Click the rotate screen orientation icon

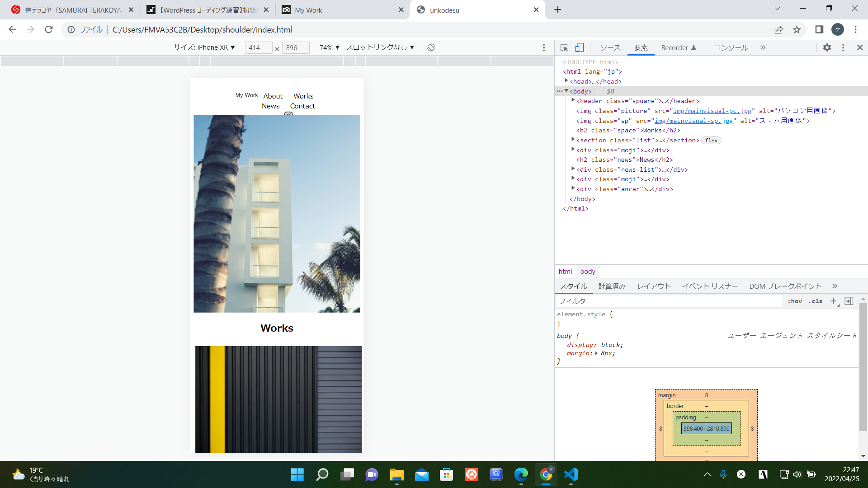431,47
